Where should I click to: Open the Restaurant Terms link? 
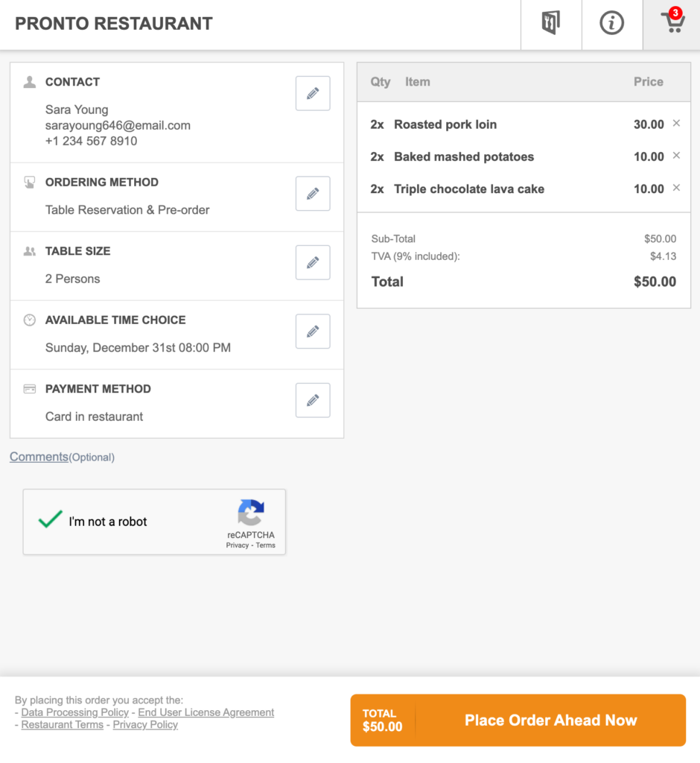(x=62, y=724)
